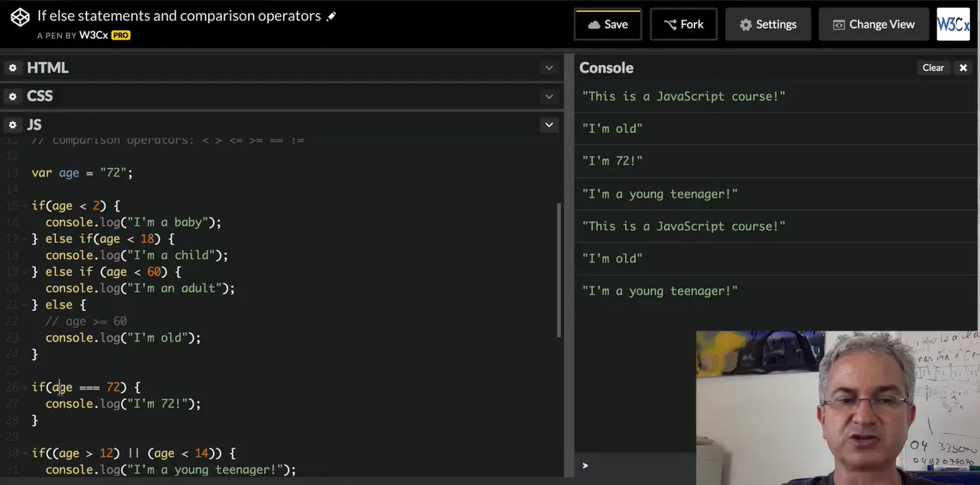Viewport: 980px width, 485px height.
Task: Click the webcam video overlay
Action: (x=838, y=408)
